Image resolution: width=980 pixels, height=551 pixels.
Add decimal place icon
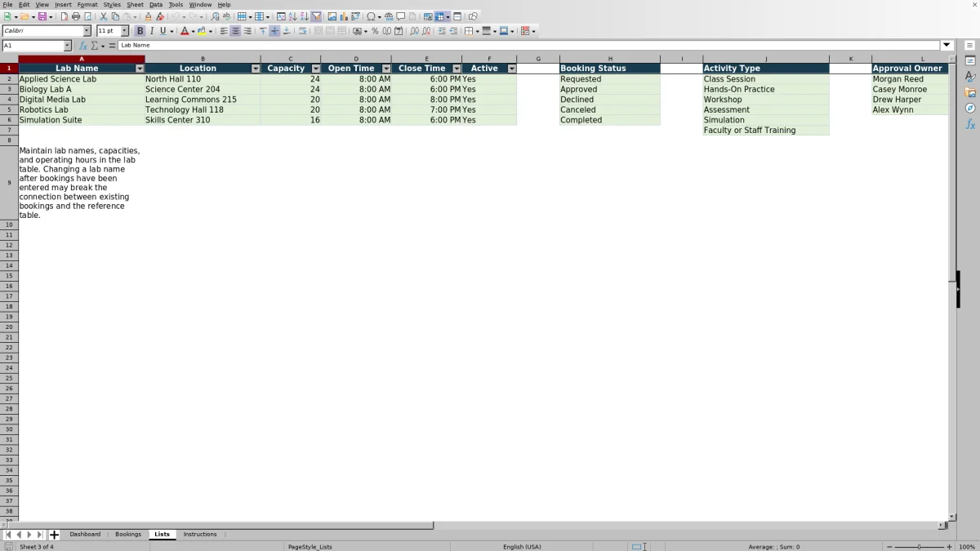(414, 31)
